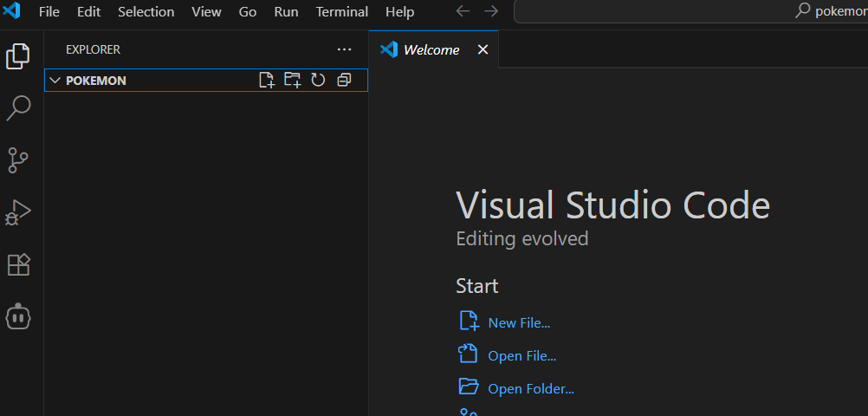Viewport: 868px width, 416px height.
Task: Open the Selection menu
Action: pos(146,11)
